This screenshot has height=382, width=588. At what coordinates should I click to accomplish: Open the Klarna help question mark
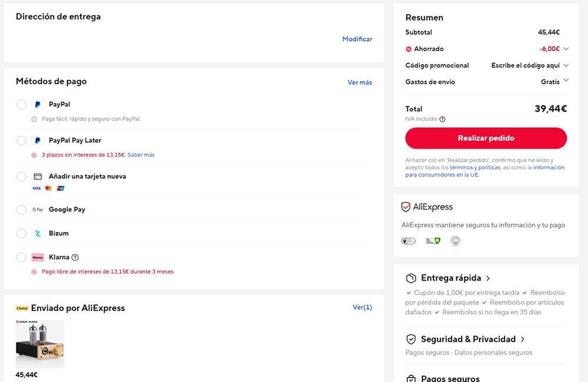75,257
